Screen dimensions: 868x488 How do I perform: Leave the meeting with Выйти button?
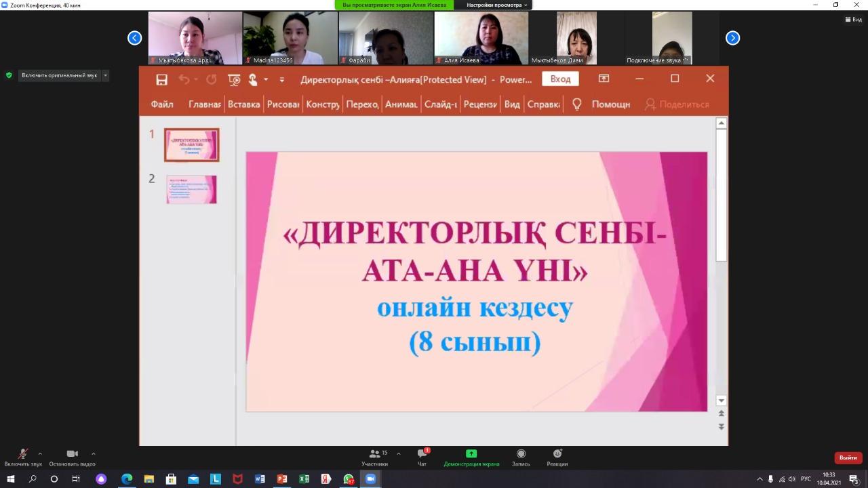point(848,457)
